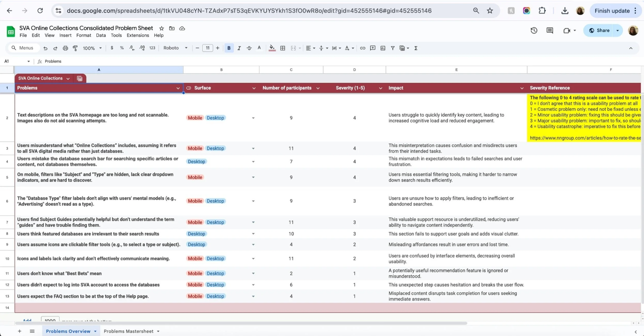The width and height of the screenshot is (644, 336).
Task: Open the Surface column filter dropdown on row 5
Action: click(x=253, y=177)
